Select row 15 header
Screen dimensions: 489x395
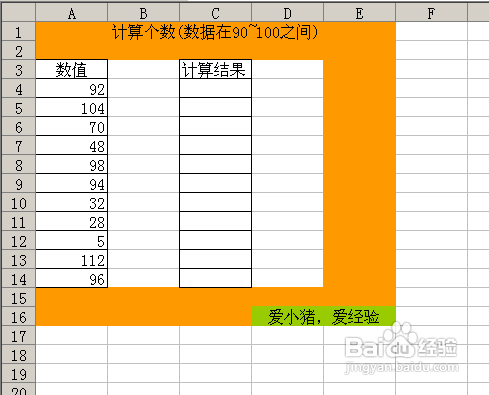[19, 298]
